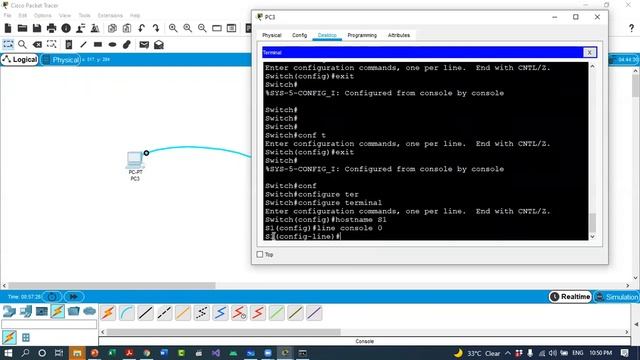Image resolution: width=640 pixels, height=360 pixels.
Task: Open the Programming tab in PC3
Action: coord(362,35)
